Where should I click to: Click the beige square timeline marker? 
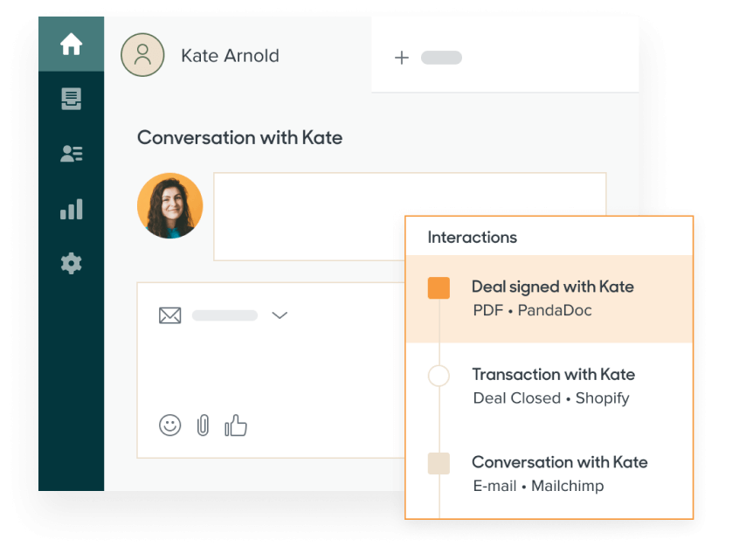[x=439, y=463]
